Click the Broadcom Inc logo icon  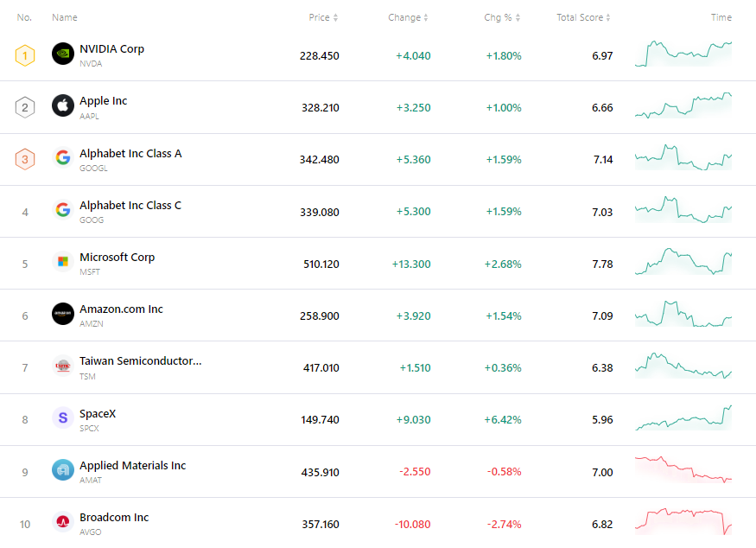pyautogui.click(x=63, y=522)
